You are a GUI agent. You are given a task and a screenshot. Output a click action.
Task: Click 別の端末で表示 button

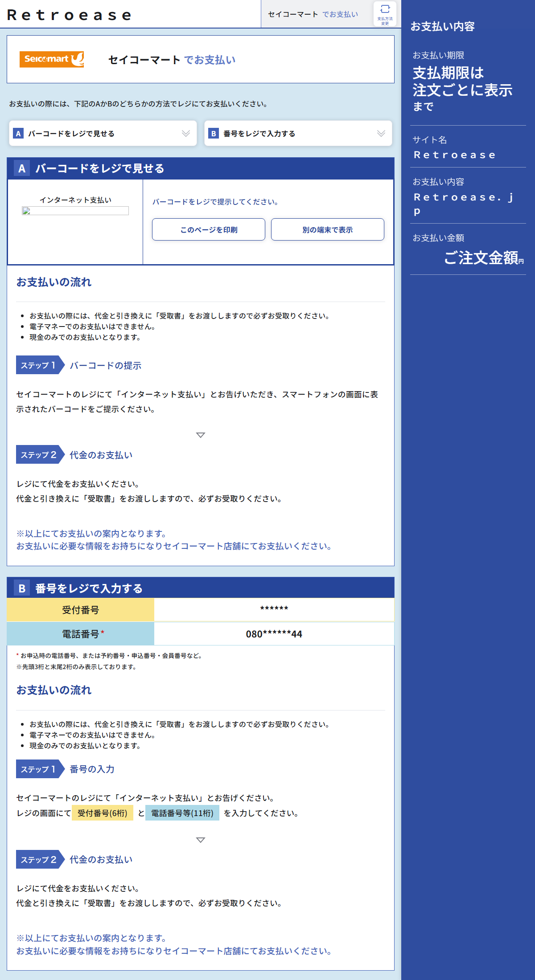click(x=328, y=229)
